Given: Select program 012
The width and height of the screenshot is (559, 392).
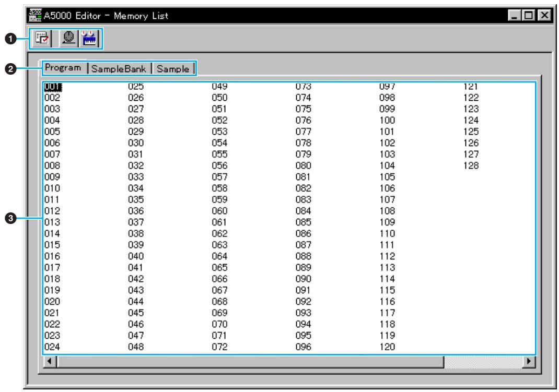Looking at the screenshot, I should 52,211.
